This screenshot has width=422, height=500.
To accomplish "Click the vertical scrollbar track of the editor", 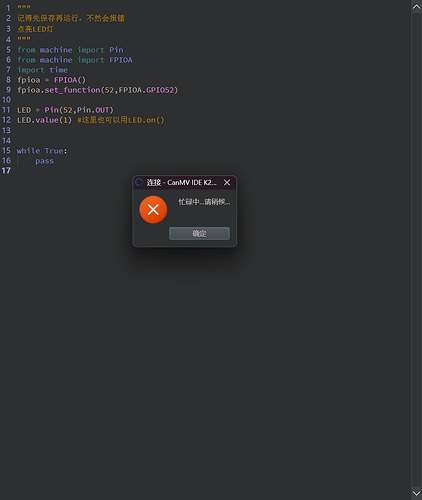I will [416, 250].
